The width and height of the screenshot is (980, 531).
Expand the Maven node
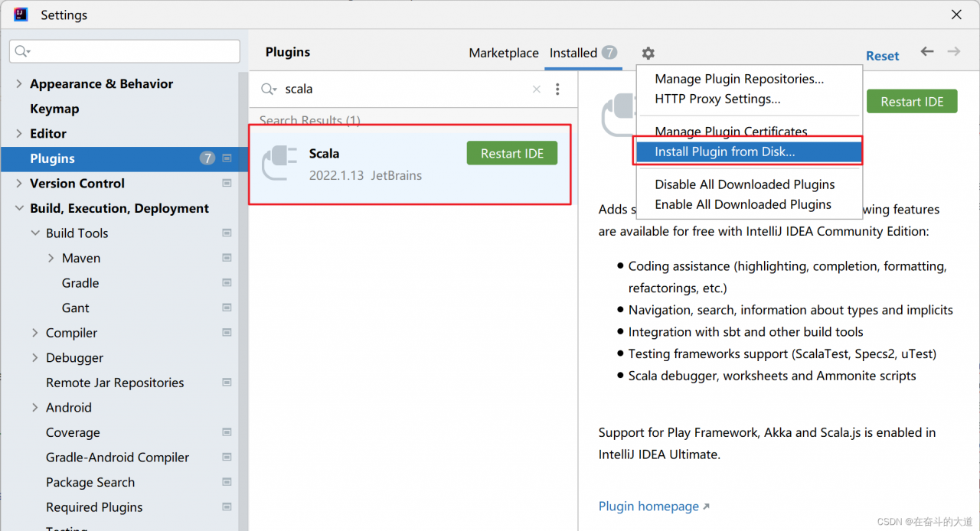[x=51, y=258]
